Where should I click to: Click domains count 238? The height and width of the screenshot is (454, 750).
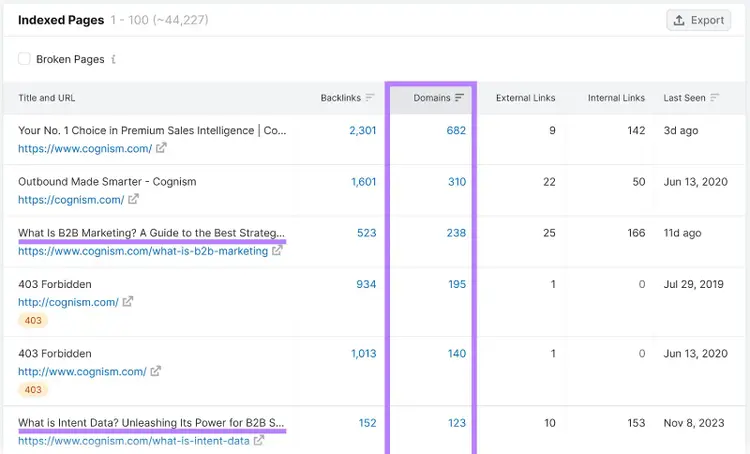[456, 233]
